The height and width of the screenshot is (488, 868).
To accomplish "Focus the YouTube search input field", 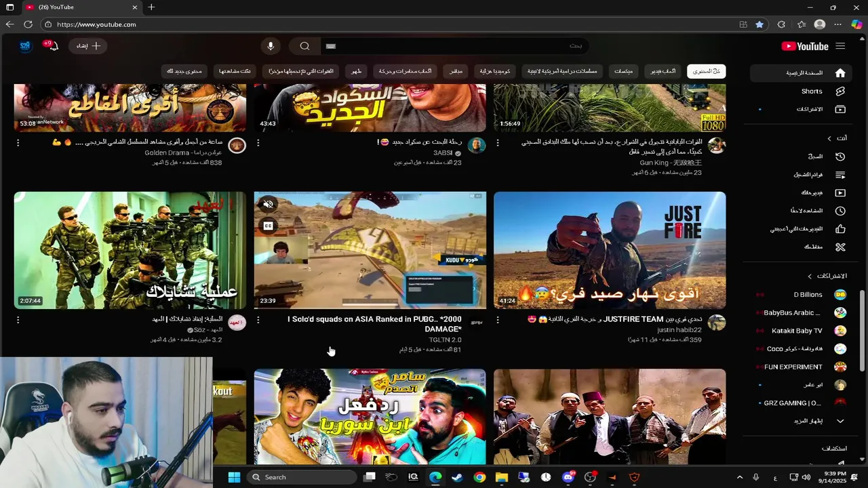I will pyautogui.click(x=454, y=46).
